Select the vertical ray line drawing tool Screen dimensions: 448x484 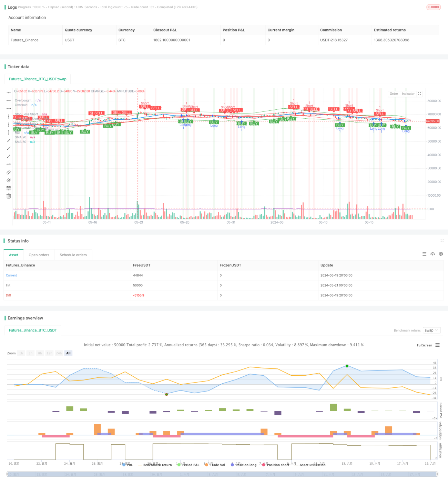9,124
